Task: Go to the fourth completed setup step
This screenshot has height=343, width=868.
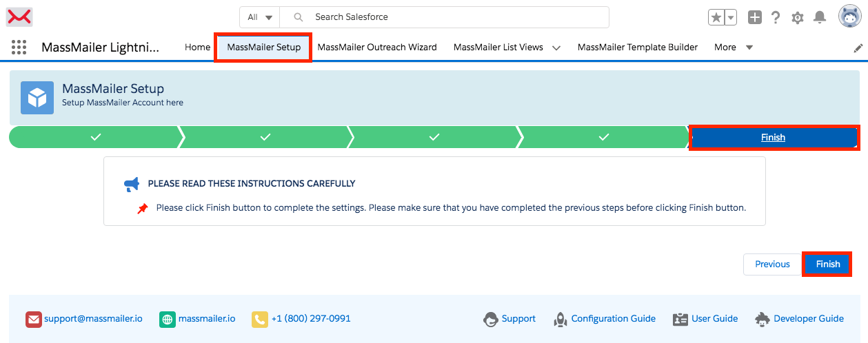Action: coord(604,137)
